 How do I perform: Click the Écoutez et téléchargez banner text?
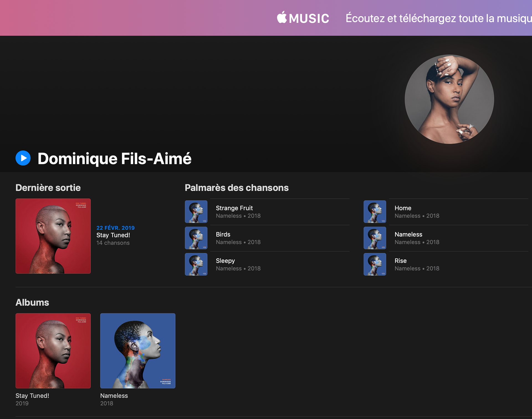438,18
